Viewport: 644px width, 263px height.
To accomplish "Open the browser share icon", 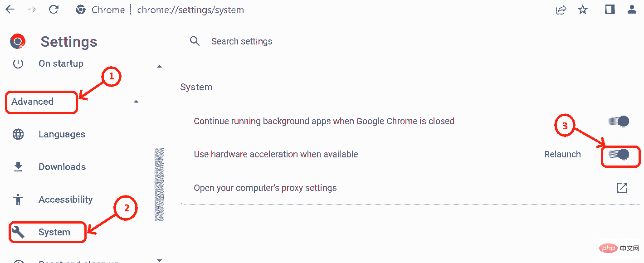I will [x=561, y=10].
